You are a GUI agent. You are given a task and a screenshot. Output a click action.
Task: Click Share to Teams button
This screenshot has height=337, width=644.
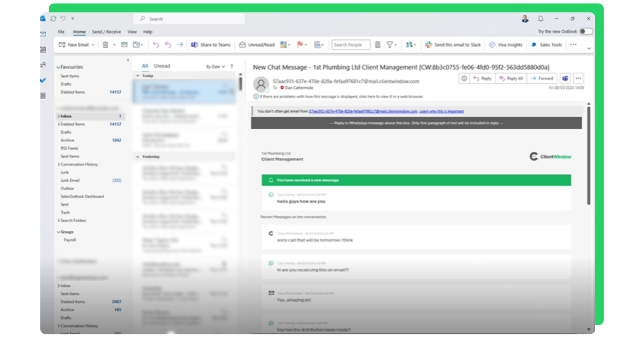pos(211,45)
